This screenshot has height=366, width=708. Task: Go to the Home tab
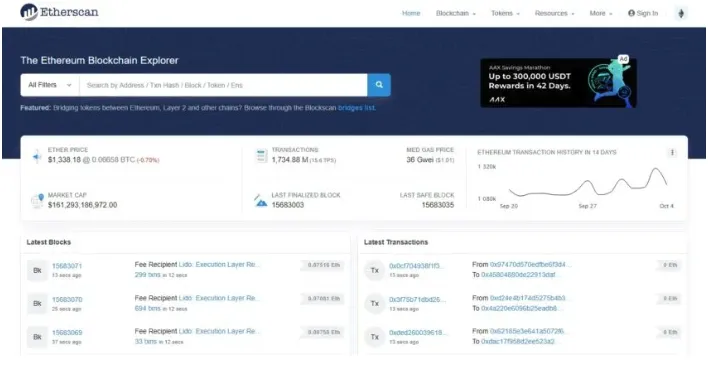click(411, 14)
